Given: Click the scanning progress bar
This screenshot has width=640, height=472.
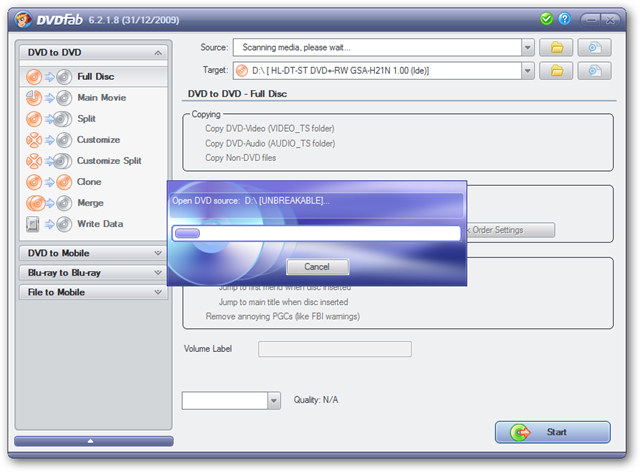Looking at the screenshot, I should pos(316,233).
